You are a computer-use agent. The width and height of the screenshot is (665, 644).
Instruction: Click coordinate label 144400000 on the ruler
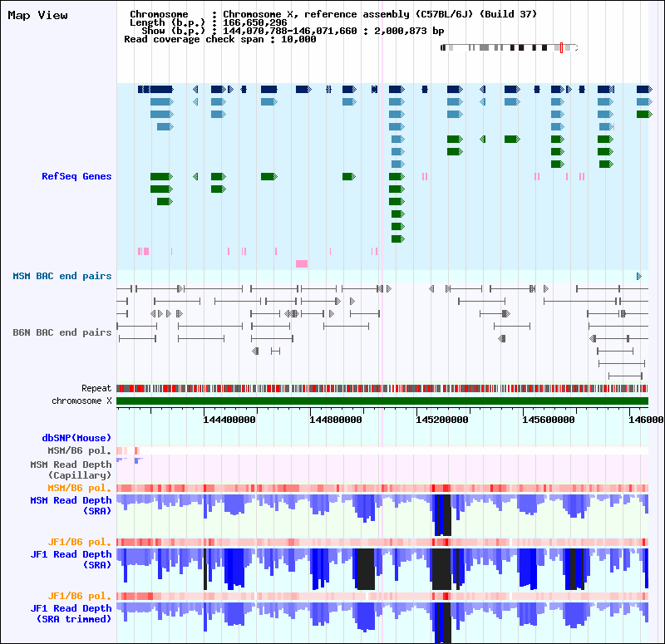click(x=229, y=420)
